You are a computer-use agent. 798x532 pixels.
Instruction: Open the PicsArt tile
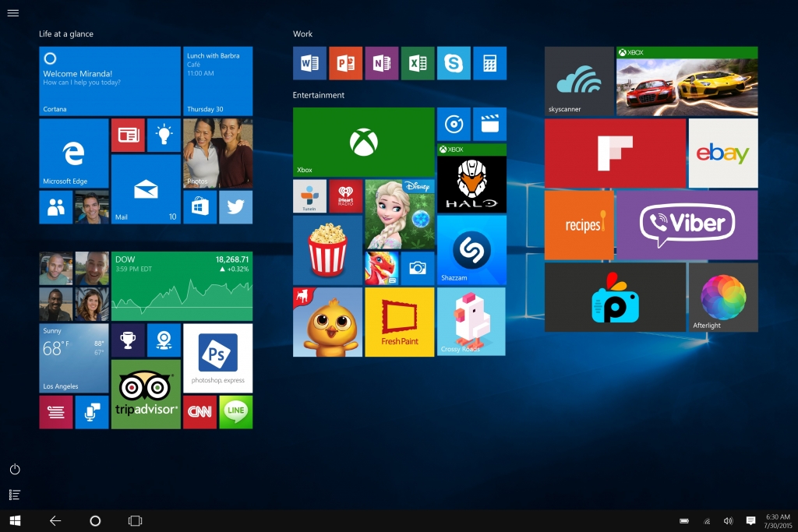(x=616, y=298)
